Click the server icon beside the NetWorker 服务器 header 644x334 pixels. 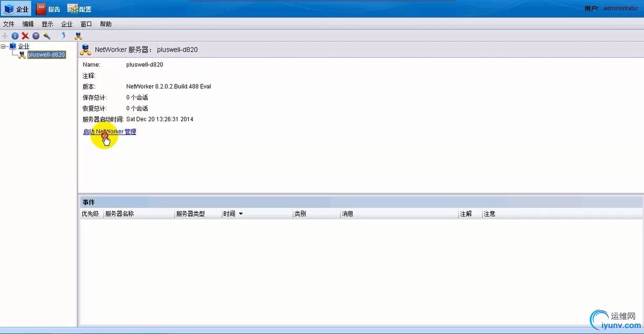click(x=85, y=50)
